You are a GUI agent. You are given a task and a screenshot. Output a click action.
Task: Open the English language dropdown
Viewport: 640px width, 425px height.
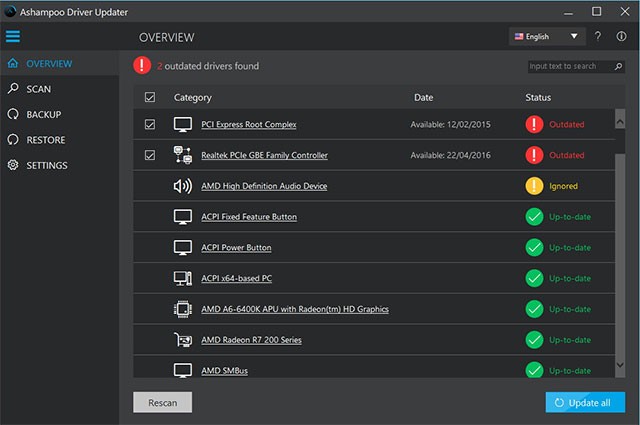[546, 37]
